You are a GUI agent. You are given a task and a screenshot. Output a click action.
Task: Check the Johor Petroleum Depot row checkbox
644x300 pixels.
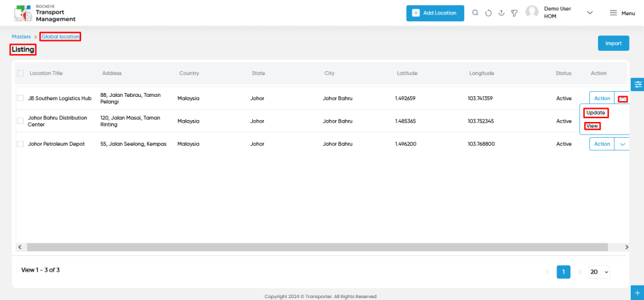click(x=20, y=144)
